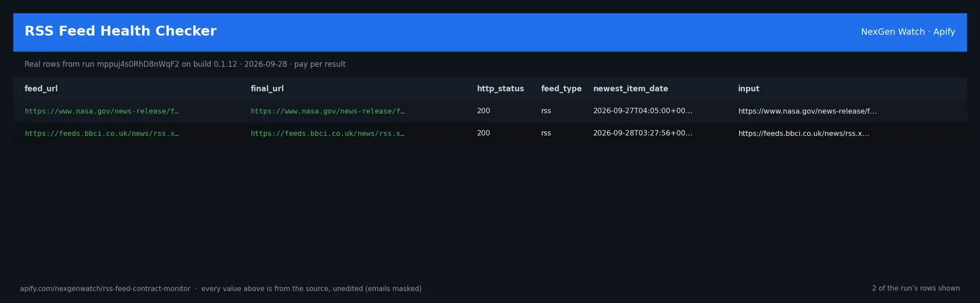
Task: Click the NexGen Watch · Apify label
Action: [x=908, y=32]
